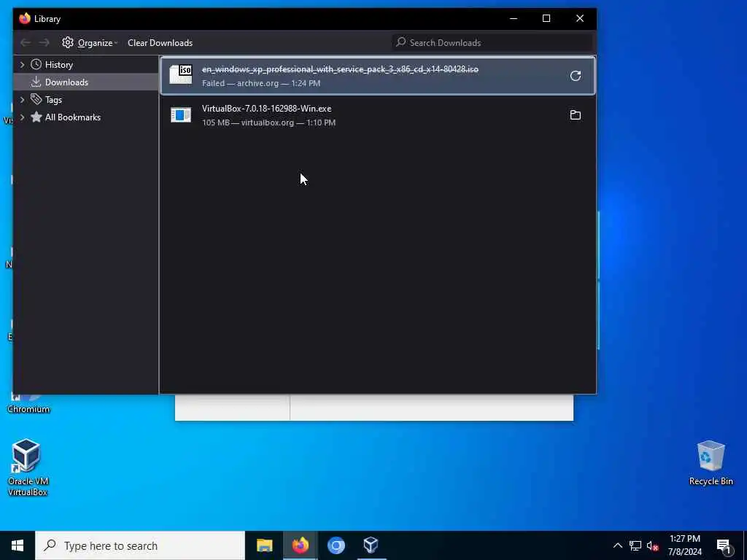Retry the failed Windows XP ISO download
The image size is (747, 560).
tap(575, 76)
